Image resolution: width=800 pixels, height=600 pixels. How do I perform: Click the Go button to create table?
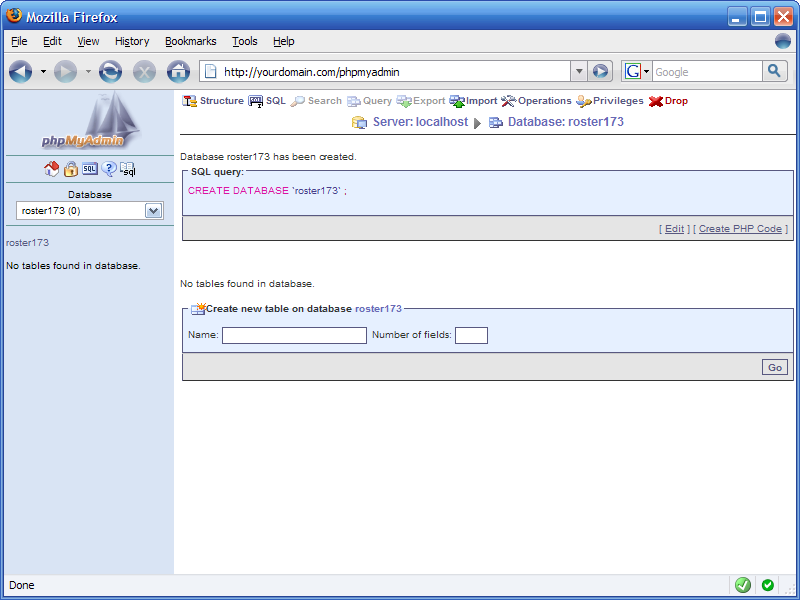774,367
